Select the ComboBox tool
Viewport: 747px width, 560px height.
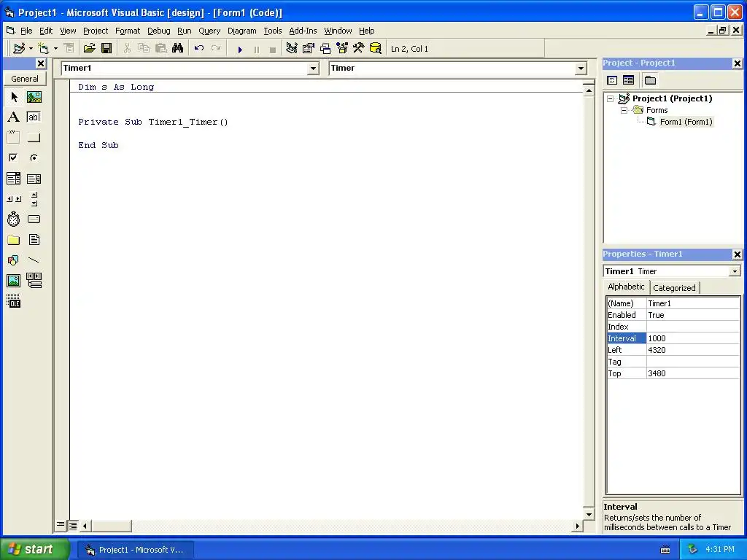[14, 179]
